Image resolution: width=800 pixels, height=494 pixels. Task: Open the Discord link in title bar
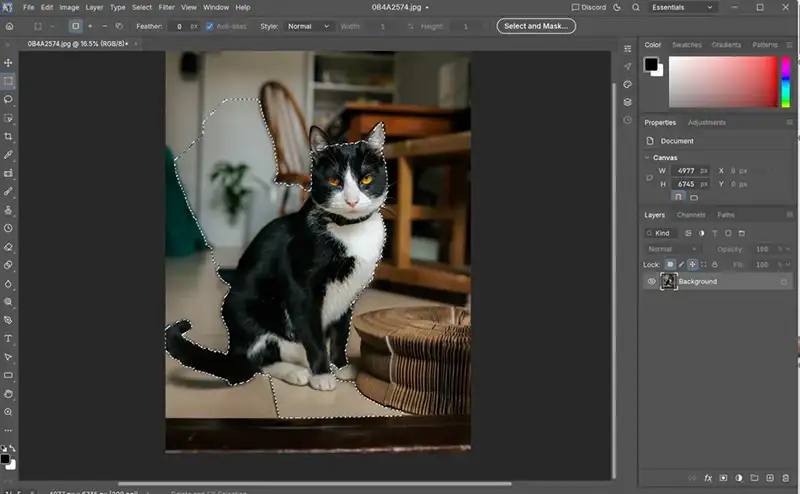click(x=589, y=8)
